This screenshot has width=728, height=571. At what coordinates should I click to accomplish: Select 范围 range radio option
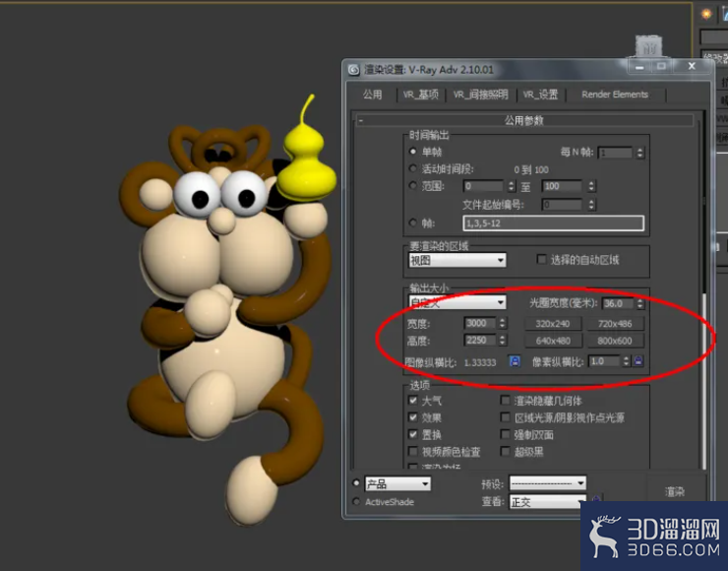[x=412, y=185]
